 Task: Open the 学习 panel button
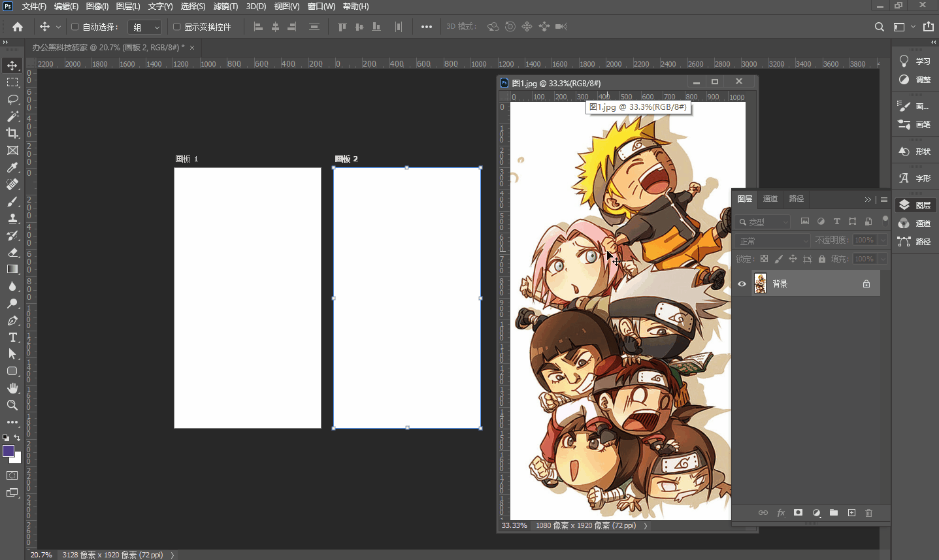click(915, 61)
